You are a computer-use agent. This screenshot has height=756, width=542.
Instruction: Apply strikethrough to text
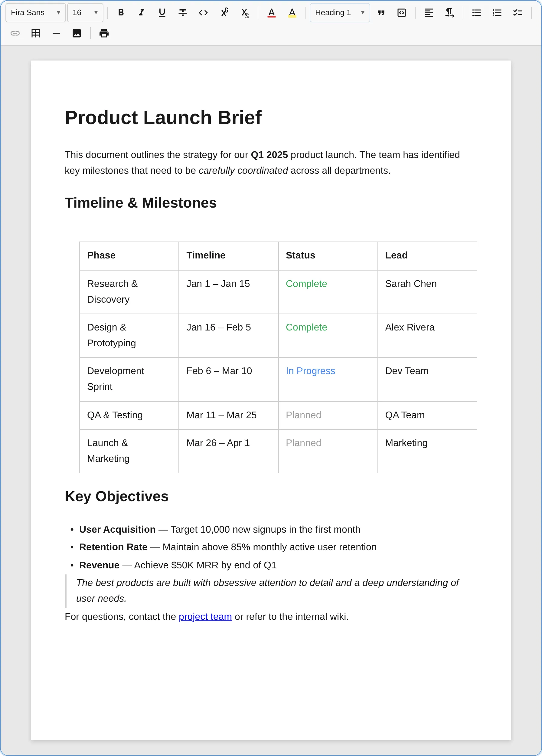click(x=183, y=13)
